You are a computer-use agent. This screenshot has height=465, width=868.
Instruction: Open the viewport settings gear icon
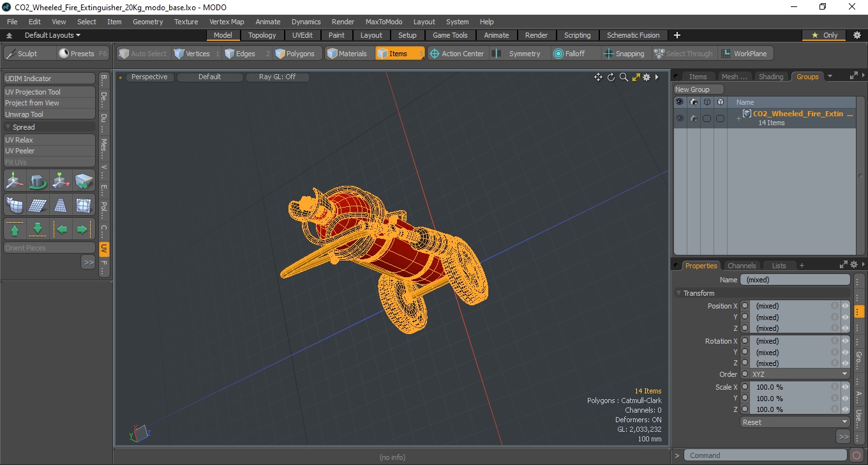coord(647,77)
